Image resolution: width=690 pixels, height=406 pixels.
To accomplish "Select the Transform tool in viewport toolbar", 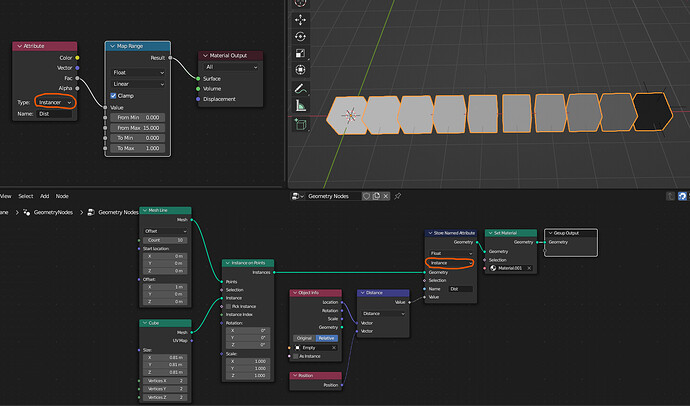I will point(301,70).
